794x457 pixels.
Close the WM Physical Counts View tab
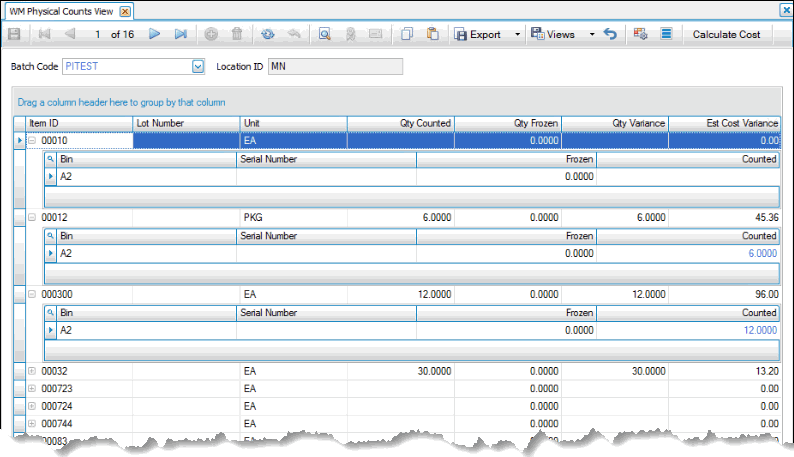(x=124, y=10)
